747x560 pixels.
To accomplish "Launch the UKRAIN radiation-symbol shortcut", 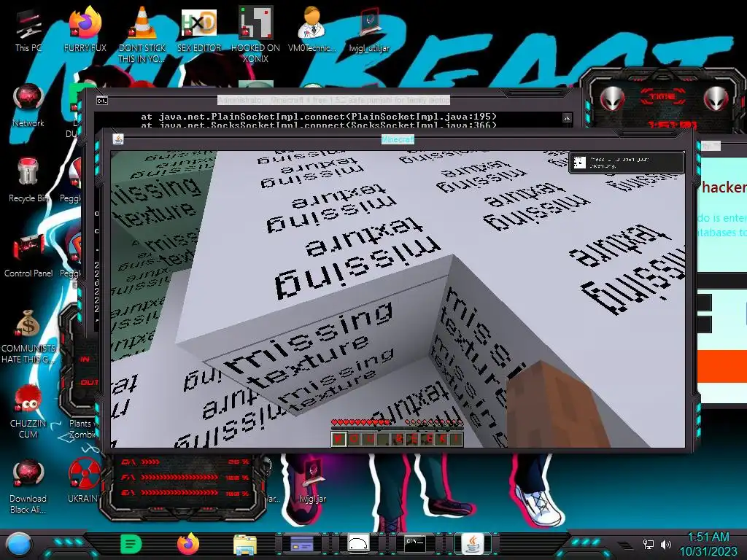I will [84, 481].
